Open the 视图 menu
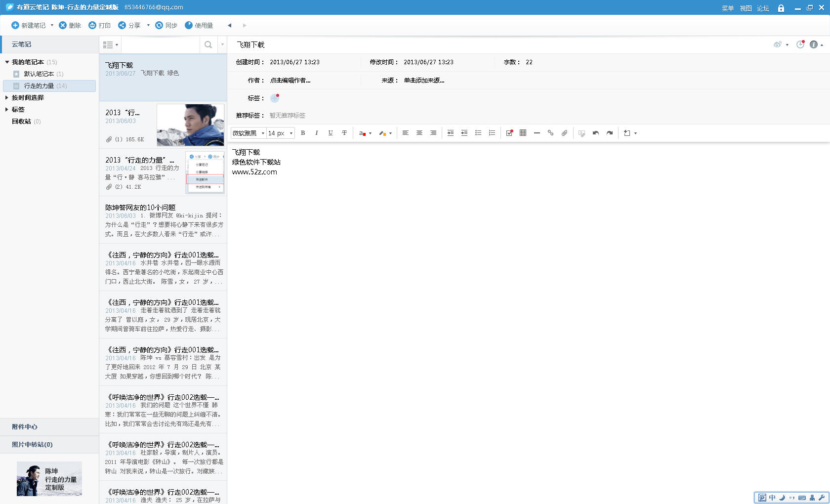Screen dimensions: 830x504 tap(746, 8)
